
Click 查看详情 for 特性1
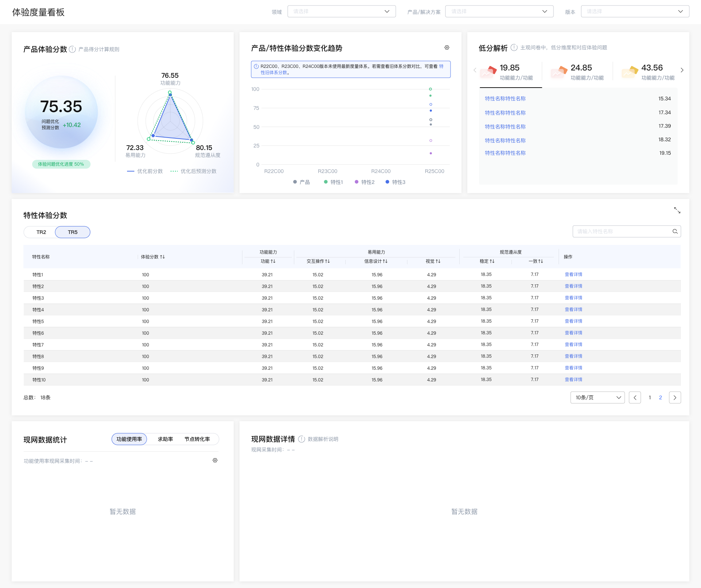tap(574, 274)
